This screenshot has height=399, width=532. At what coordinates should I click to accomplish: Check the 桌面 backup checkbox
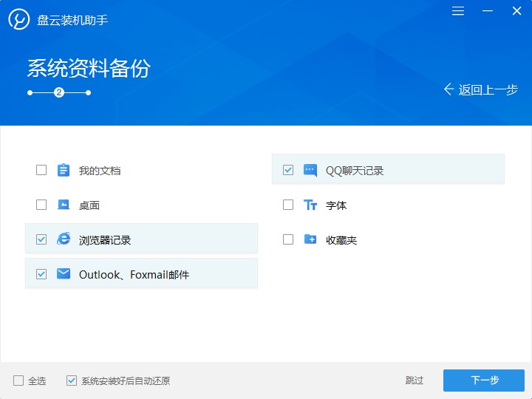point(41,205)
